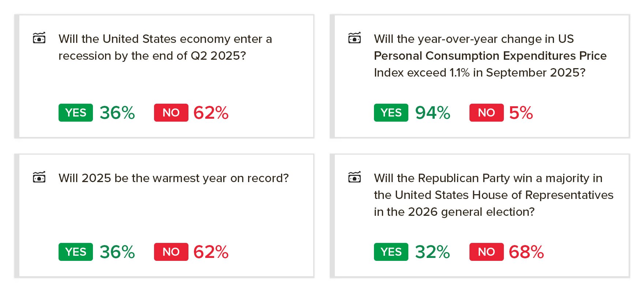644x292 pixels.
Task: Click the money icon beside the PCE question
Action: [354, 38]
